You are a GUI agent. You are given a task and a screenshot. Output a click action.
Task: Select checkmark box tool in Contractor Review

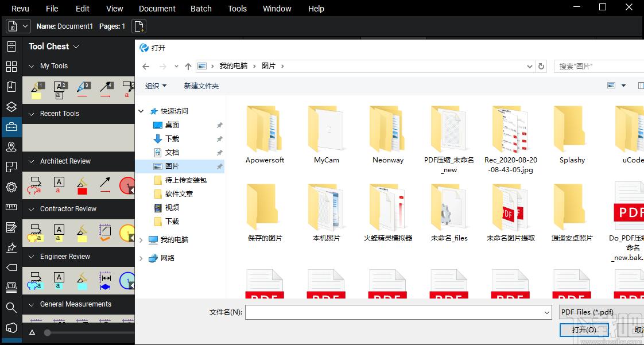[x=105, y=233]
